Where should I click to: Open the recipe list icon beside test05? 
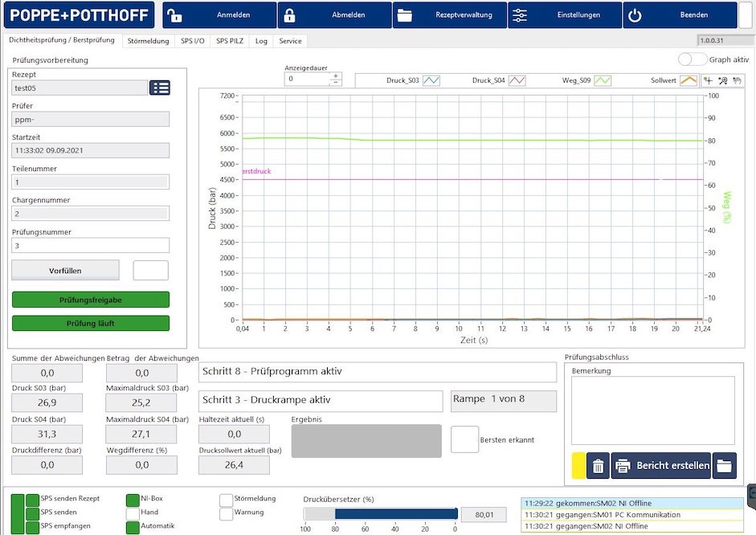[160, 88]
